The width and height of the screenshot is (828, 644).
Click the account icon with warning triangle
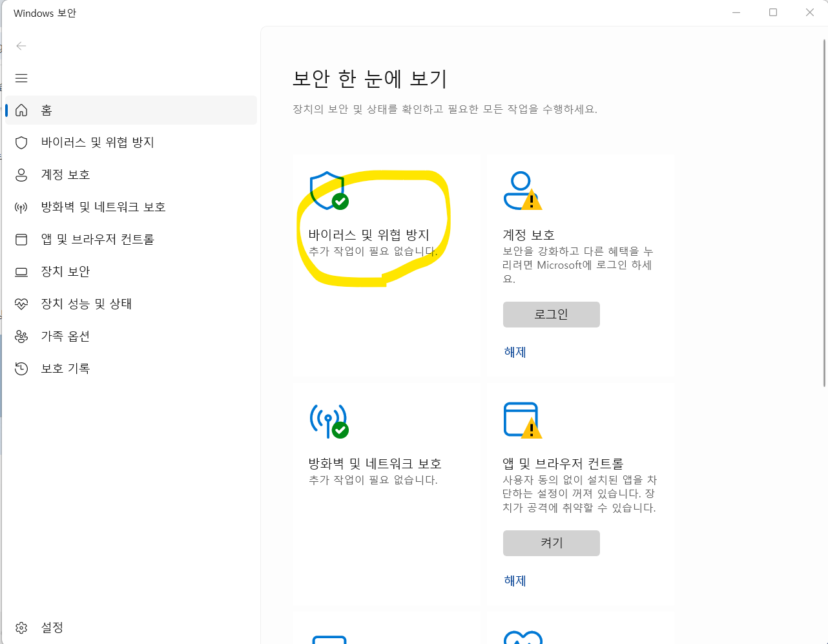point(523,191)
